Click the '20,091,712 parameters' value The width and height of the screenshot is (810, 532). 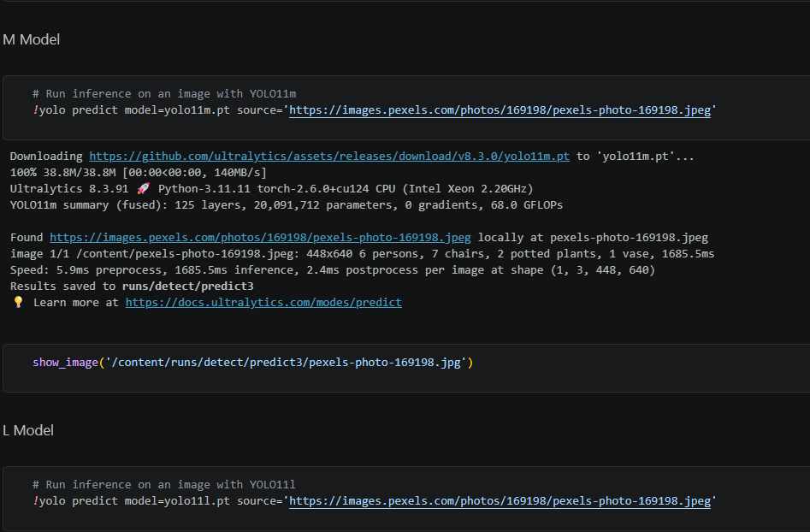[323, 205]
